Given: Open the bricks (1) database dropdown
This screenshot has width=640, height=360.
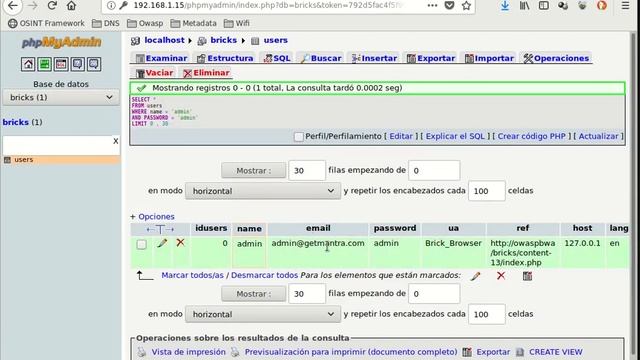Looking at the screenshot, I should coord(61,98).
